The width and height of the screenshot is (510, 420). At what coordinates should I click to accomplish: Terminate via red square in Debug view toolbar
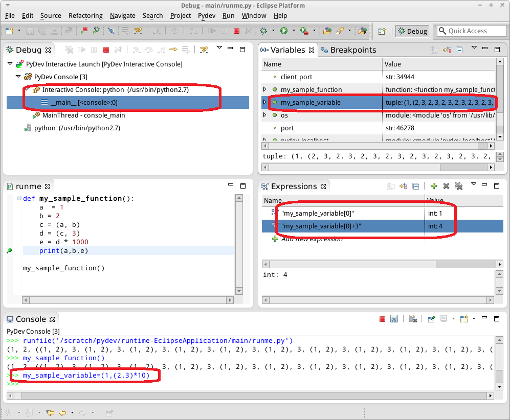106,50
